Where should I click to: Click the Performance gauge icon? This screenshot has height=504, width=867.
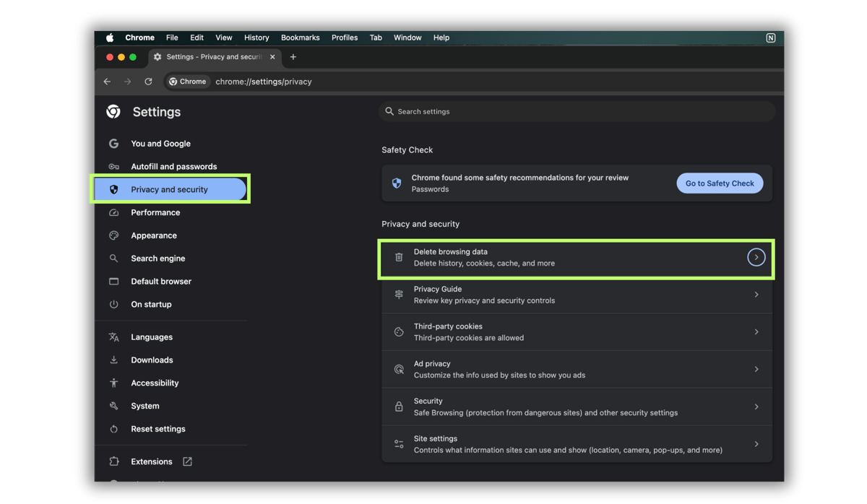(113, 212)
